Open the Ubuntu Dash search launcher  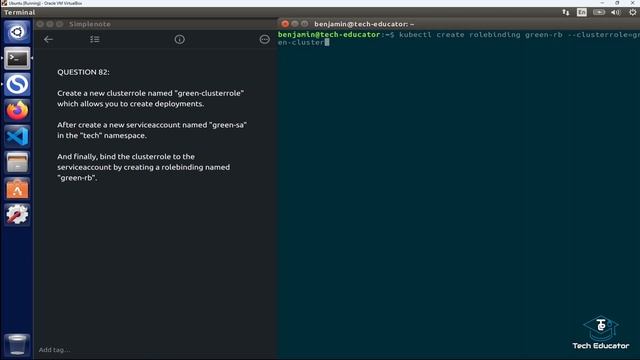click(x=17, y=32)
